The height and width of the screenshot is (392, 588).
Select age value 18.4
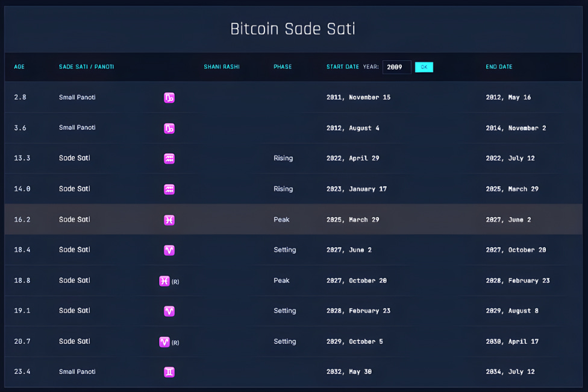[x=22, y=250]
